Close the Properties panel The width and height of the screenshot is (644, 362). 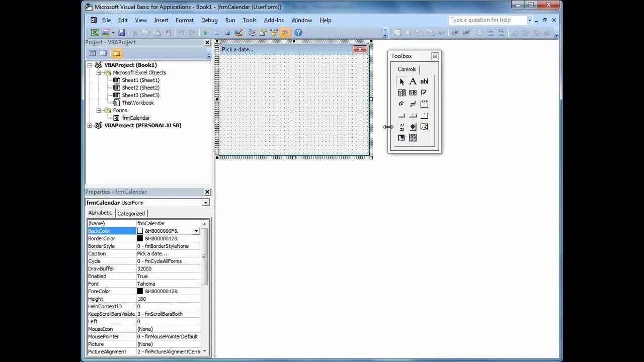click(207, 192)
